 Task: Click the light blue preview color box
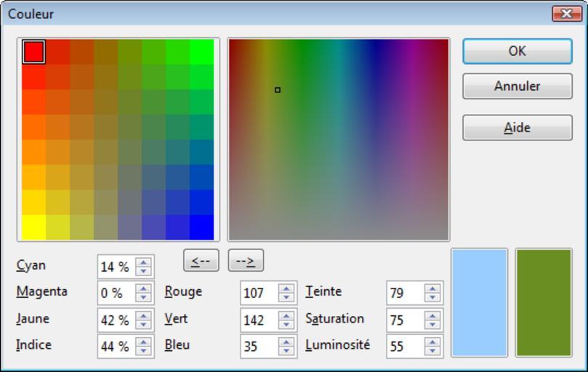pyautogui.click(x=479, y=302)
